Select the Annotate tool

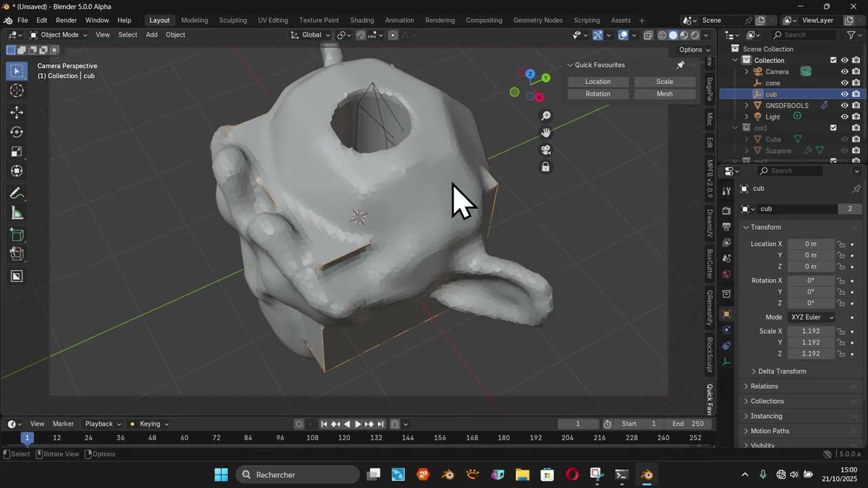(17, 194)
